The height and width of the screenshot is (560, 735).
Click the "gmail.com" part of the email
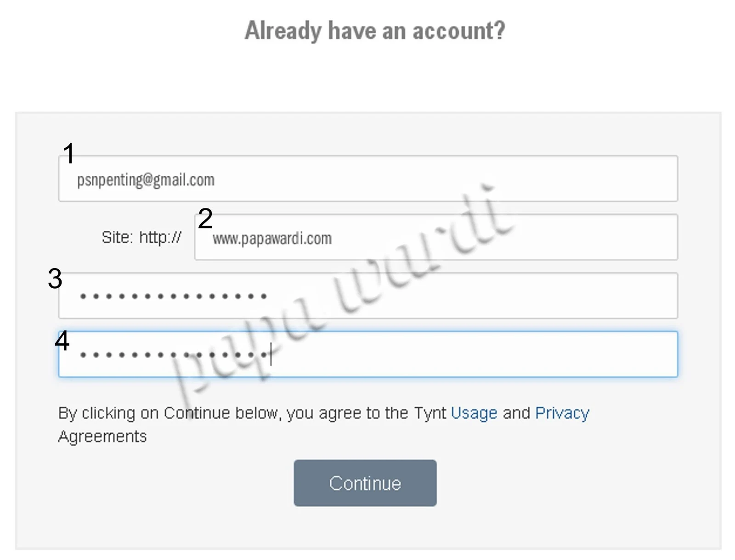[x=184, y=180]
